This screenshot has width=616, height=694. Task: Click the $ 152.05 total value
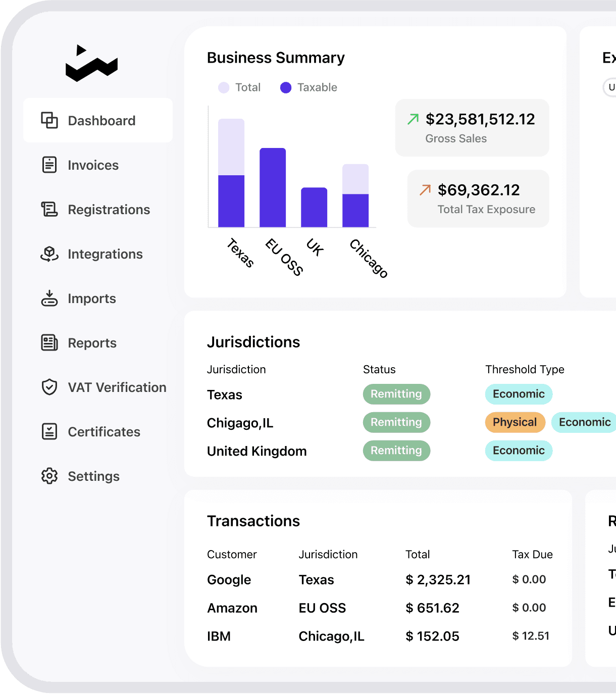(x=432, y=636)
